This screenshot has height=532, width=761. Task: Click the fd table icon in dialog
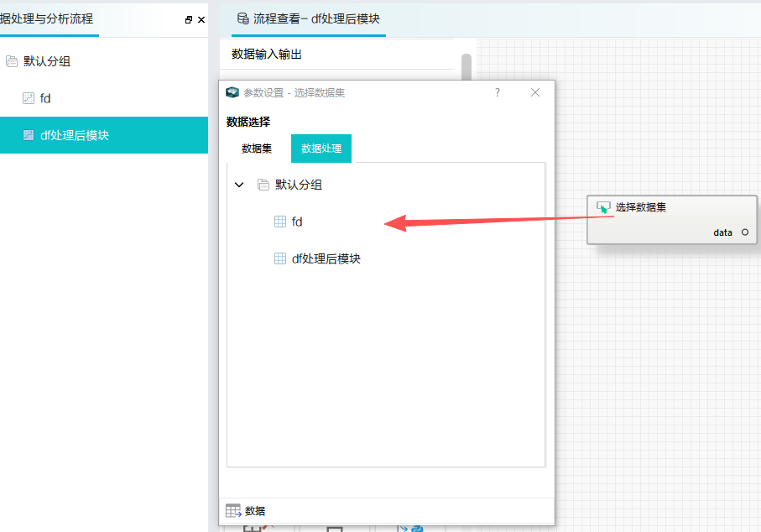point(280,222)
